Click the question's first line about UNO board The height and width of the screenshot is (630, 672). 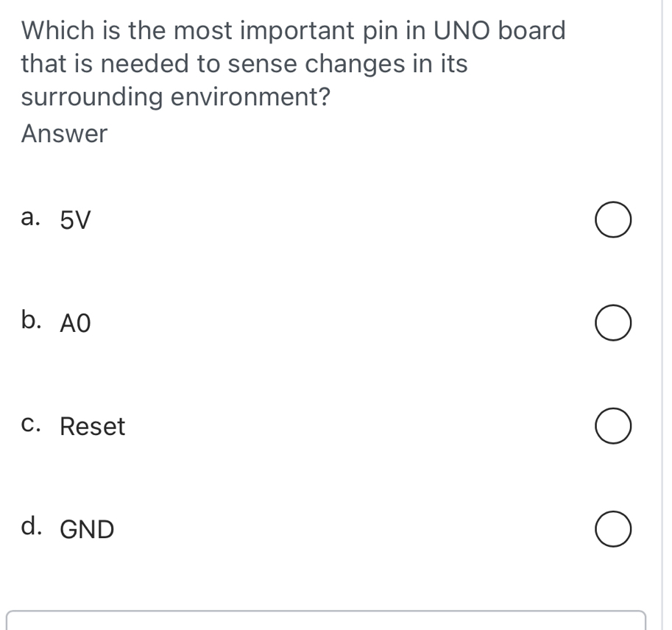(x=294, y=31)
